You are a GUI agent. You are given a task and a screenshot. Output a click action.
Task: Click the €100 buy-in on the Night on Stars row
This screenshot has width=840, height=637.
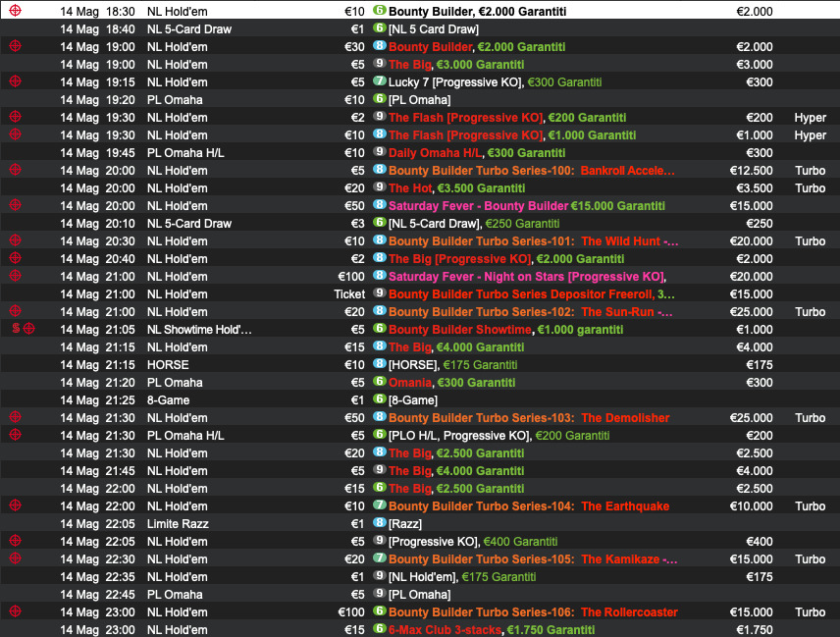pos(351,277)
